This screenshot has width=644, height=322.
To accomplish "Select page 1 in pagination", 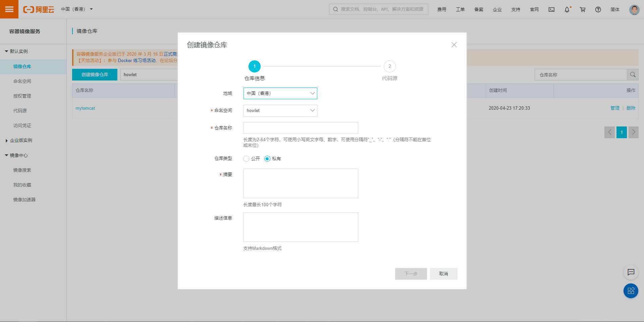I will (x=622, y=132).
